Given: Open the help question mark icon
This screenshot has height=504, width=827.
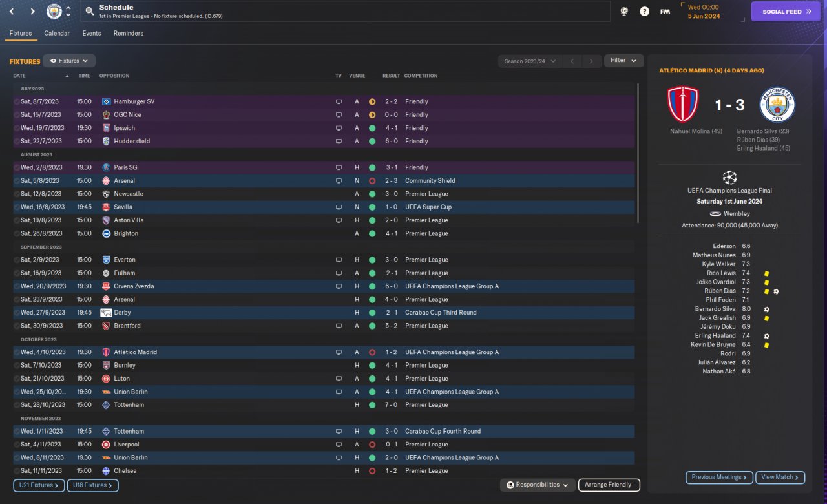Looking at the screenshot, I should (644, 11).
